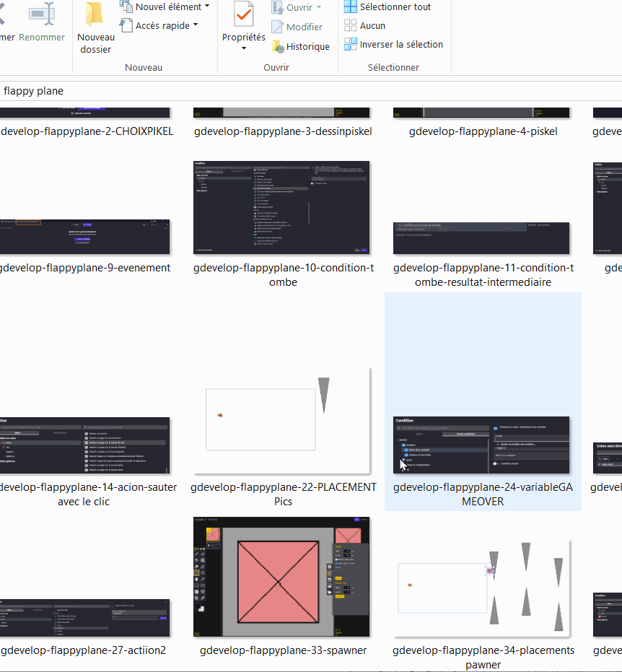Click file name gdevelop-flappyplane-27-actiion2

point(83,650)
